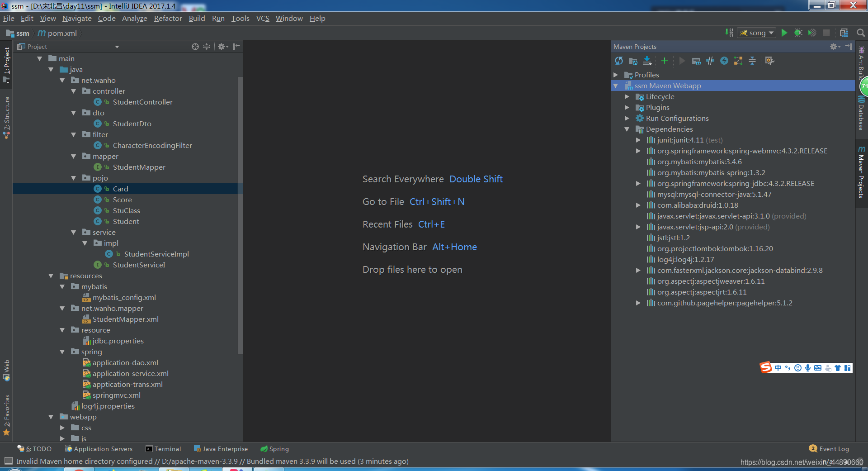Open the song run configuration dropdown
This screenshot has width=868, height=471.
pos(757,33)
